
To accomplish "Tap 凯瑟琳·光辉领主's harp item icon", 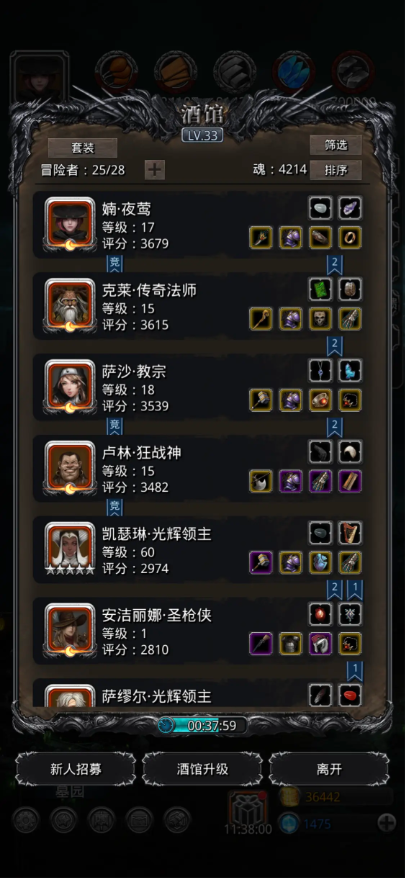I will click(x=350, y=533).
